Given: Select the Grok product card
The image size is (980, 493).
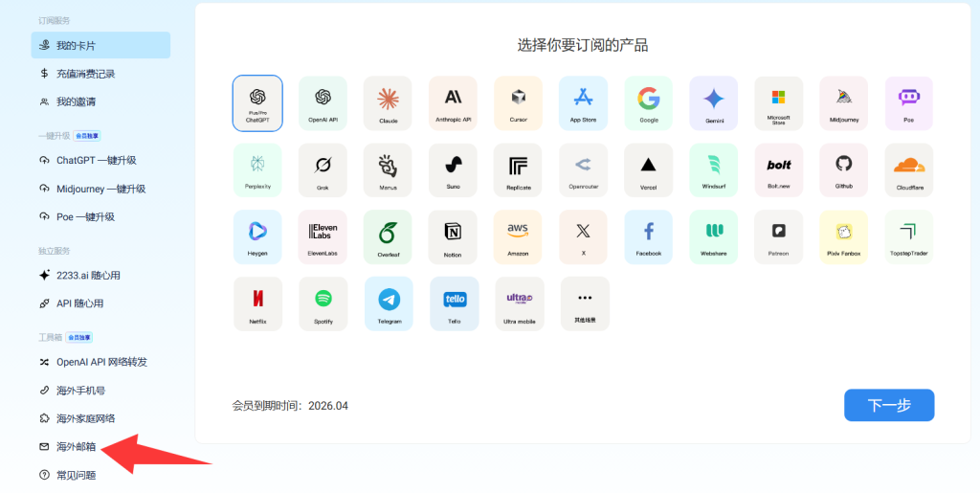Looking at the screenshot, I should [323, 170].
